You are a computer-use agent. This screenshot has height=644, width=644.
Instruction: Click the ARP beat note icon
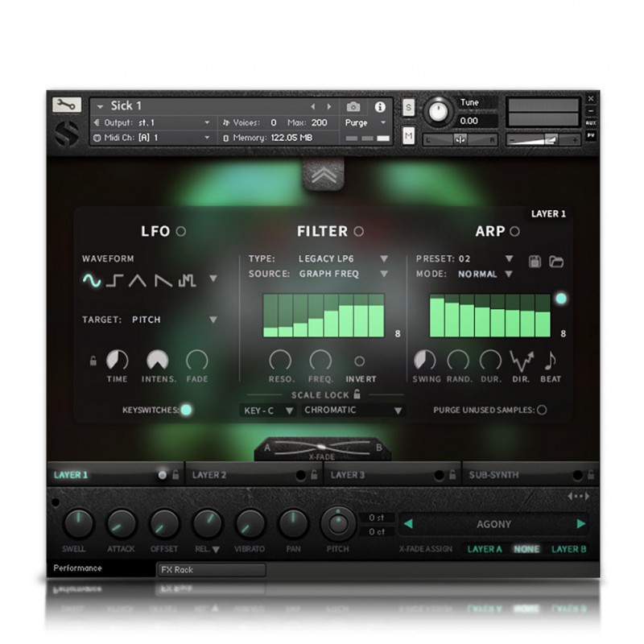coord(551,361)
